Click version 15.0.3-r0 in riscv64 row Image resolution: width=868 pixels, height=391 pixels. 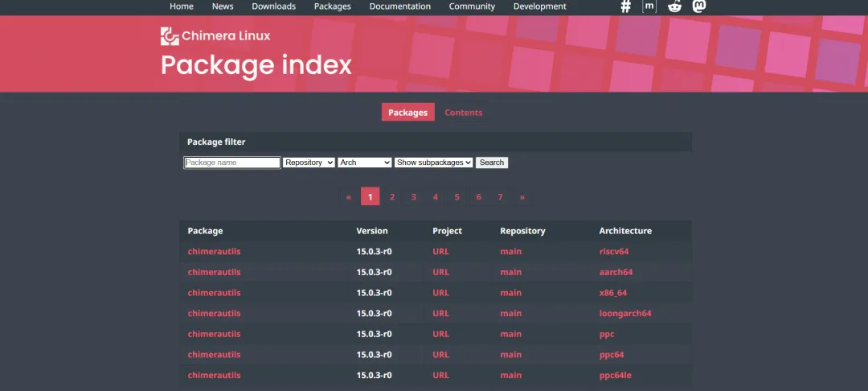[375, 252]
